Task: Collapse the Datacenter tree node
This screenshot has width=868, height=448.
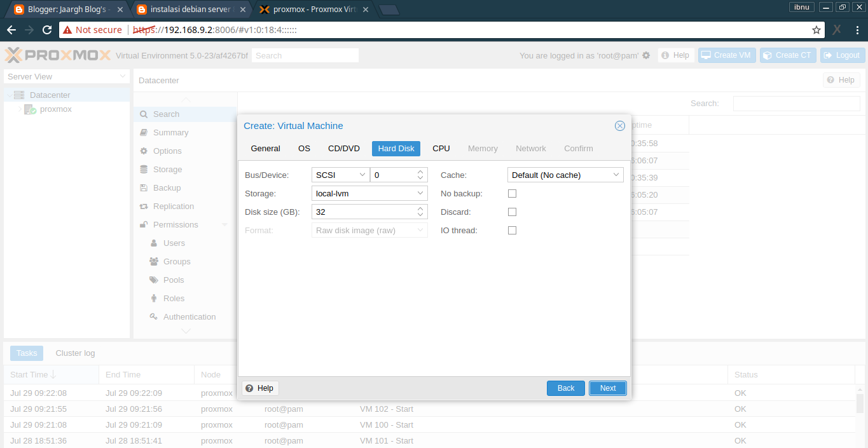Action: point(8,95)
